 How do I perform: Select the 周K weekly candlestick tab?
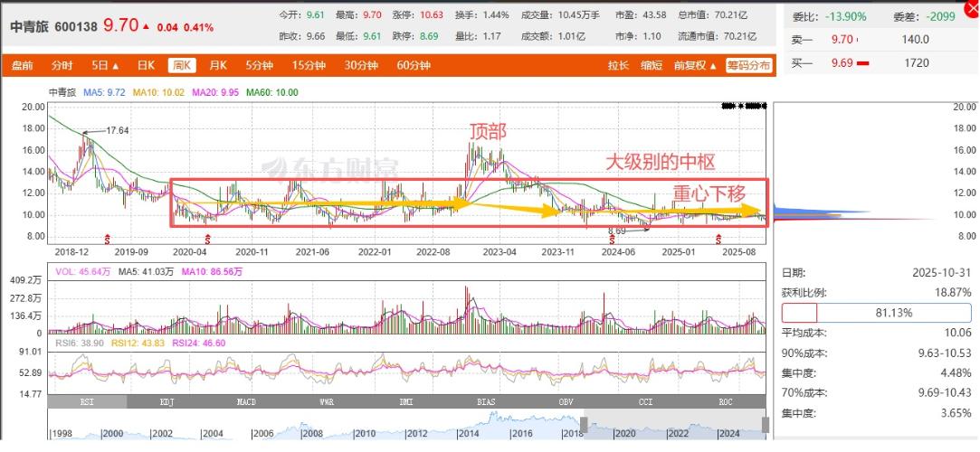[x=182, y=66]
